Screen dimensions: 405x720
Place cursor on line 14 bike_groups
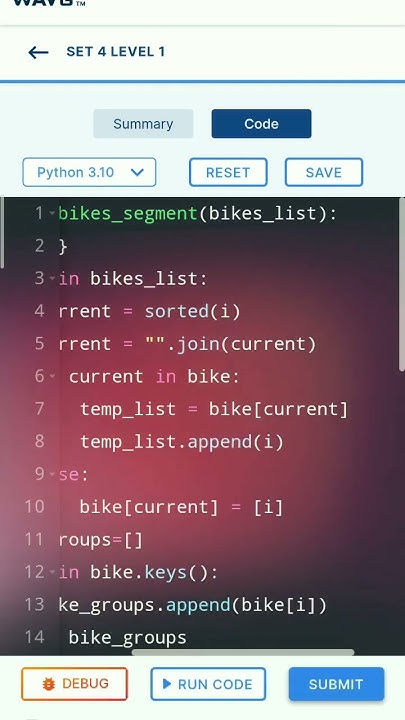[128, 637]
